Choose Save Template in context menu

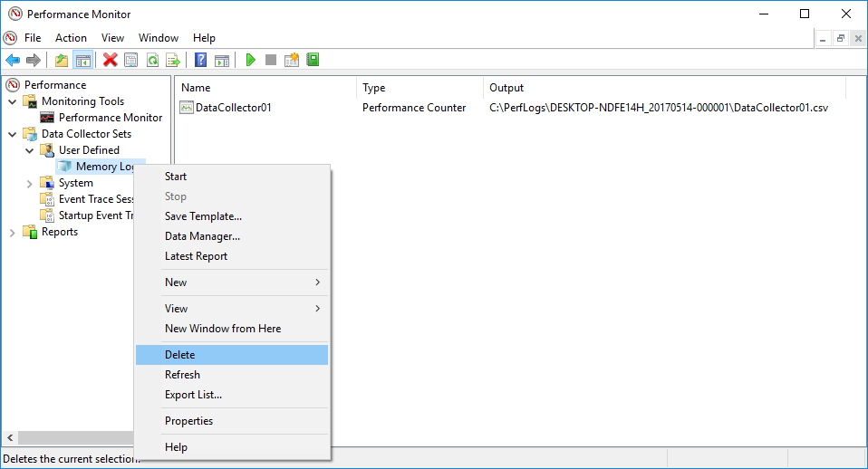(232, 216)
